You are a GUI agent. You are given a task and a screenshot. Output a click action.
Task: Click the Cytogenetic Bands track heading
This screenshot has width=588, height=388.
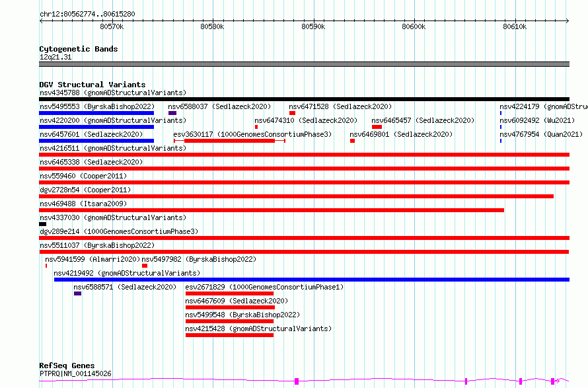(x=79, y=49)
